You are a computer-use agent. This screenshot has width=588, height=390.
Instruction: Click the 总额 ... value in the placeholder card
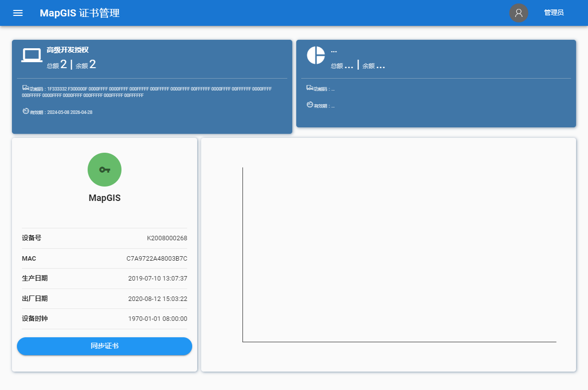coord(342,66)
